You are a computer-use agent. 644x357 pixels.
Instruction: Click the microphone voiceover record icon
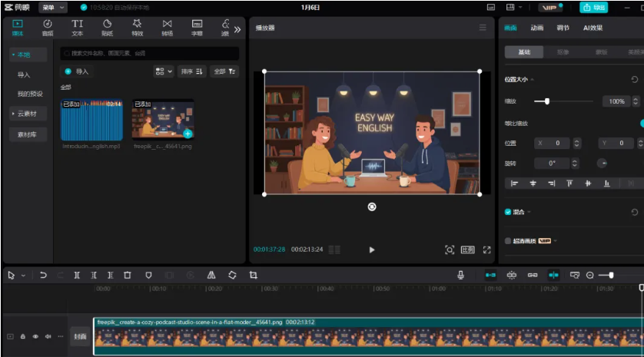461,275
